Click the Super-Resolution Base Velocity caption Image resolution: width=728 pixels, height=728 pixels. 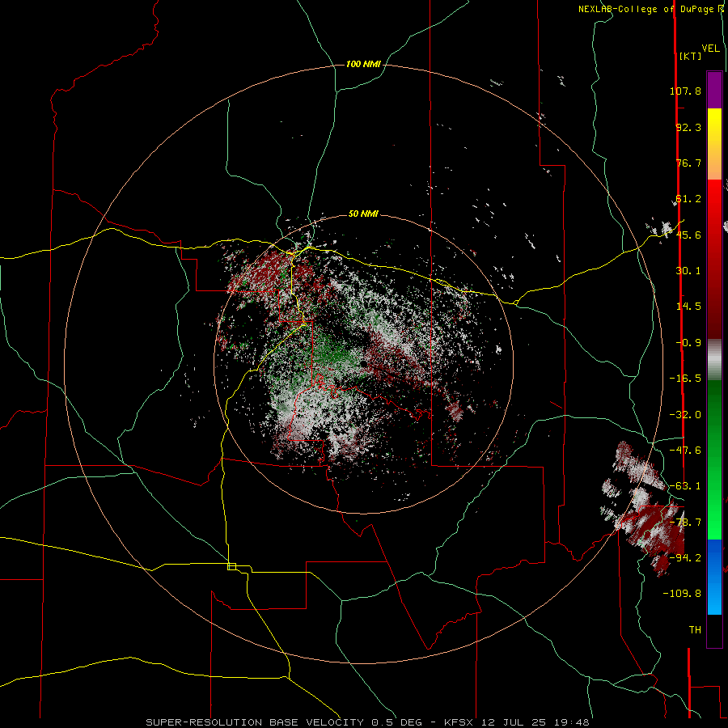[368, 722]
